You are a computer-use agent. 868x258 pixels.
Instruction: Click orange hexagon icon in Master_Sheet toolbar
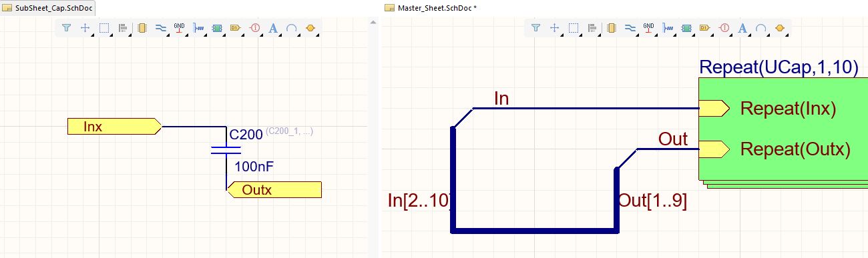click(x=780, y=28)
